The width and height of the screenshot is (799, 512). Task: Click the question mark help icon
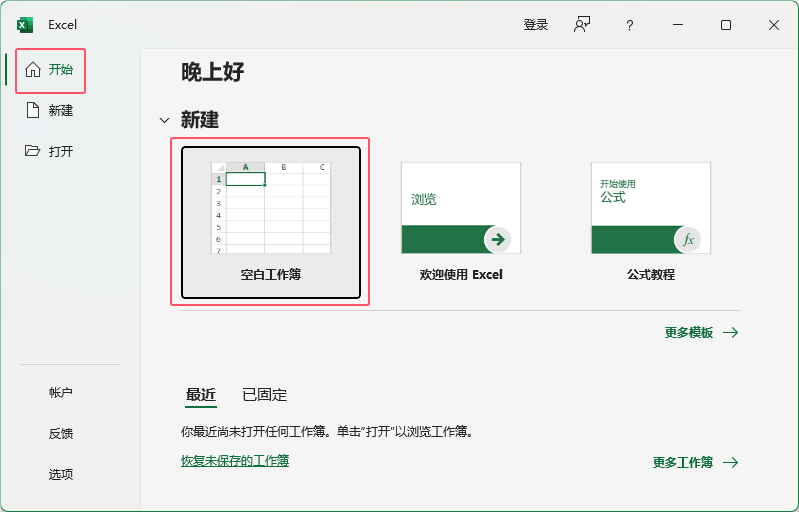630,25
